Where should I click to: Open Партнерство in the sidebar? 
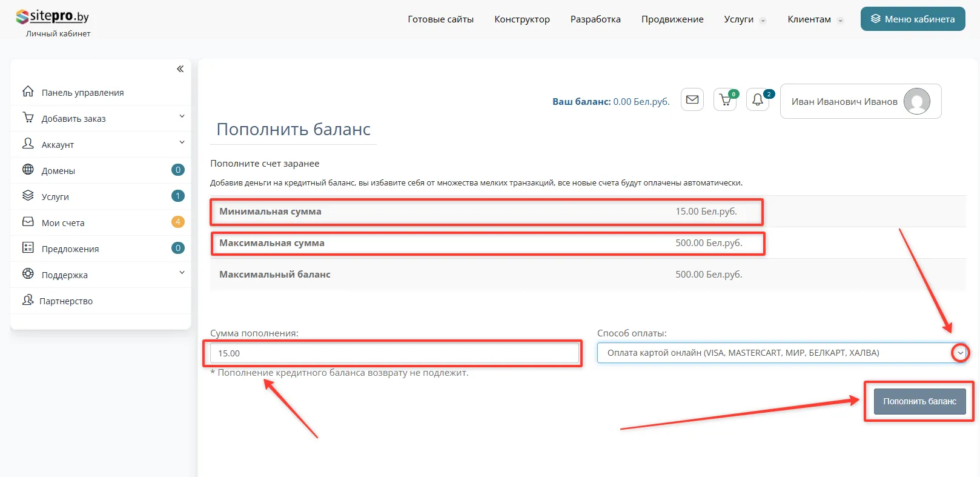pos(66,301)
